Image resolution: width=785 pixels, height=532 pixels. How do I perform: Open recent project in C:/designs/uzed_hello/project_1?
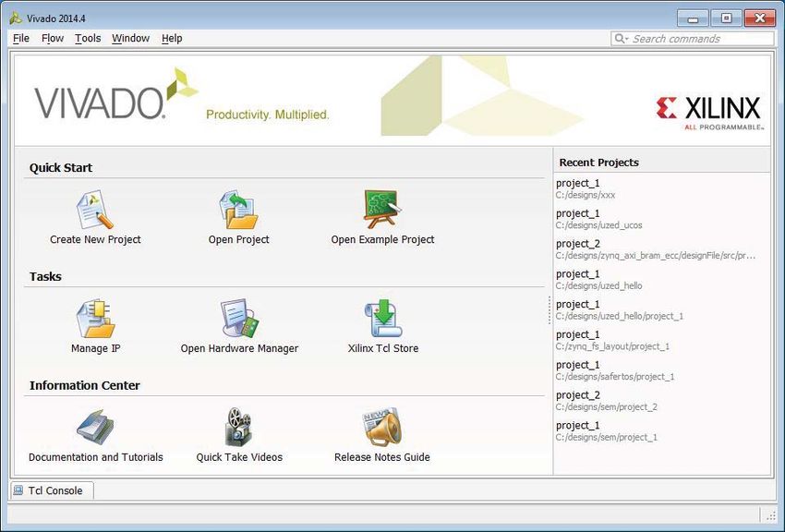click(662, 309)
